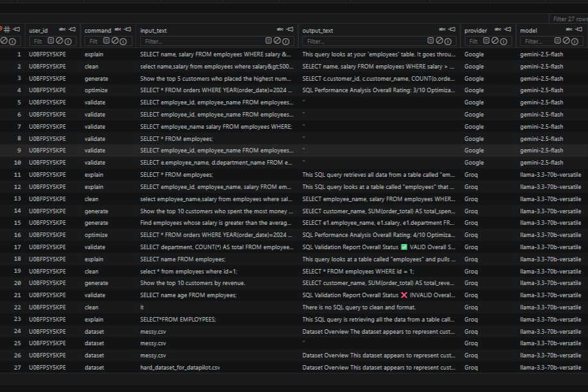Click output 'There is no SQL query to clean and format.'
Screen dimensions: 588x392
[359, 307]
